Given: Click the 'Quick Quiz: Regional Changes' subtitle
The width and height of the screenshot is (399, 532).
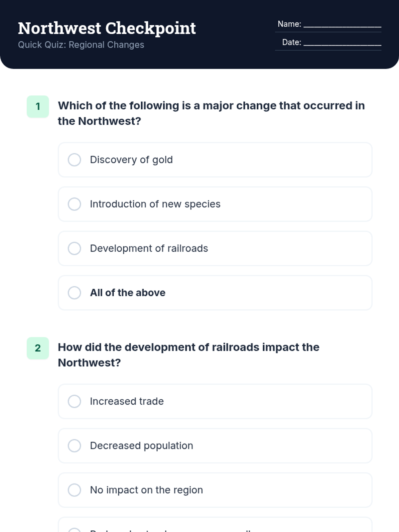Looking at the screenshot, I should click(81, 45).
